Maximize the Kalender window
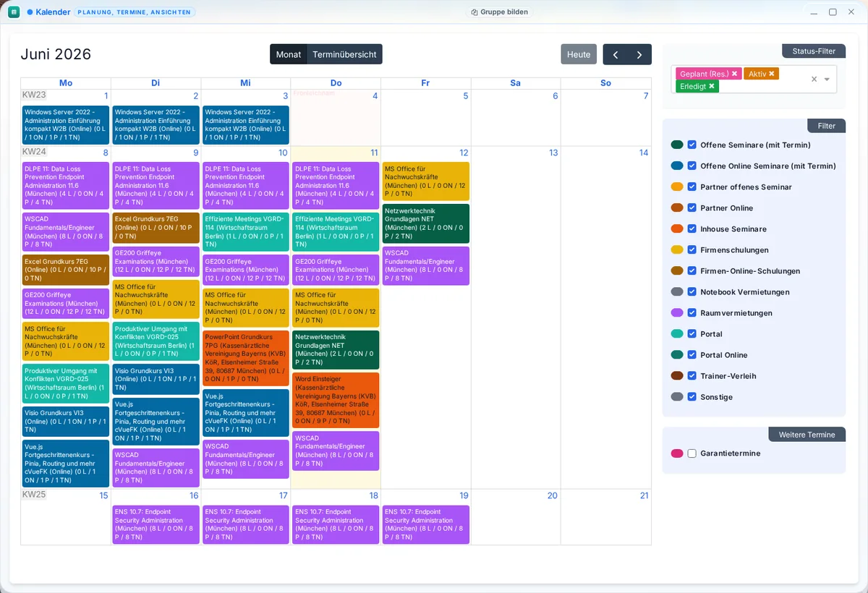The image size is (868, 593). (833, 12)
